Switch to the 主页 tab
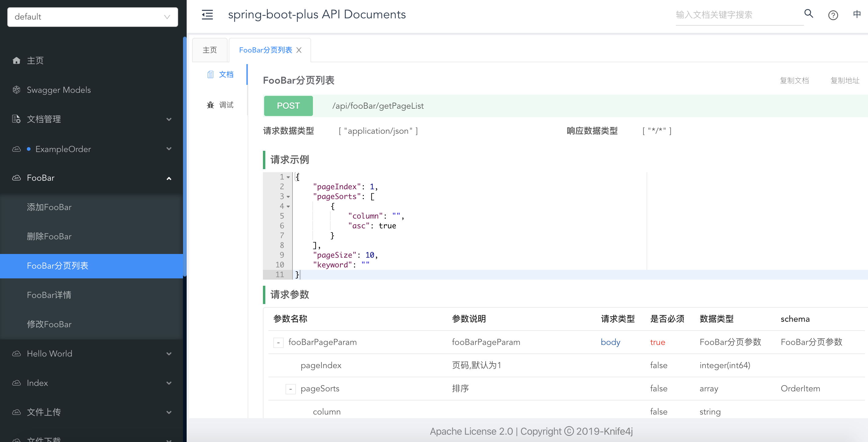The height and width of the screenshot is (442, 868). (210, 50)
